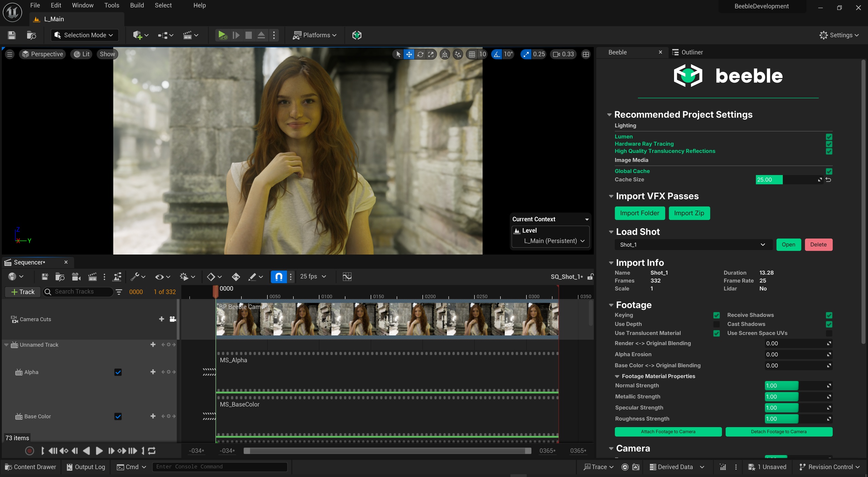
Task: Select the scale gizmo tool in viewport
Action: tap(431, 54)
